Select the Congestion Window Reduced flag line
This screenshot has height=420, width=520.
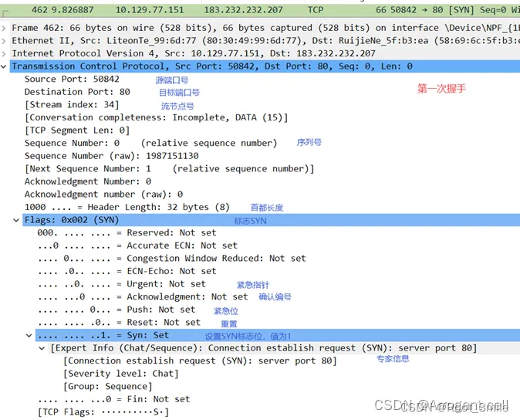171,259
